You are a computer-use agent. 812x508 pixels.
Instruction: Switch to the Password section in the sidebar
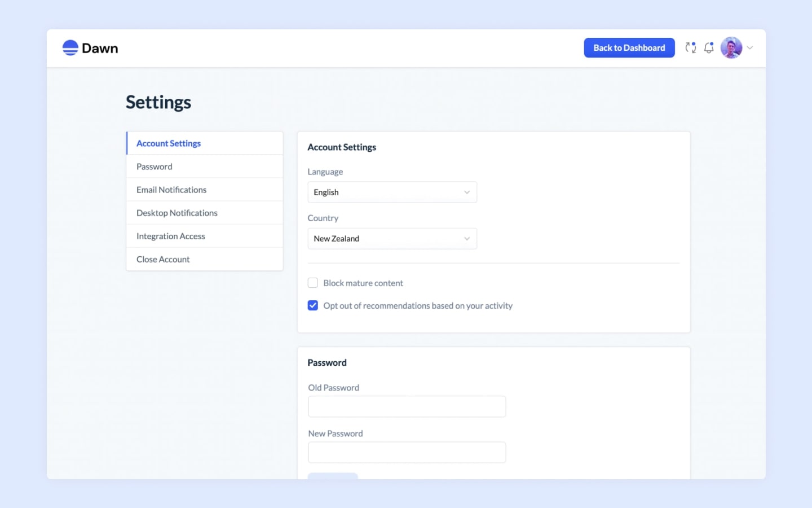(155, 166)
